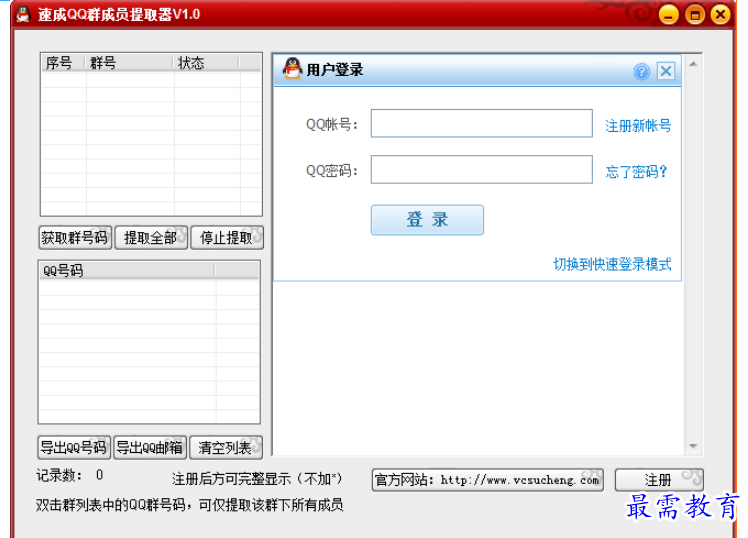Open the 注册新帐号 link

(638, 125)
